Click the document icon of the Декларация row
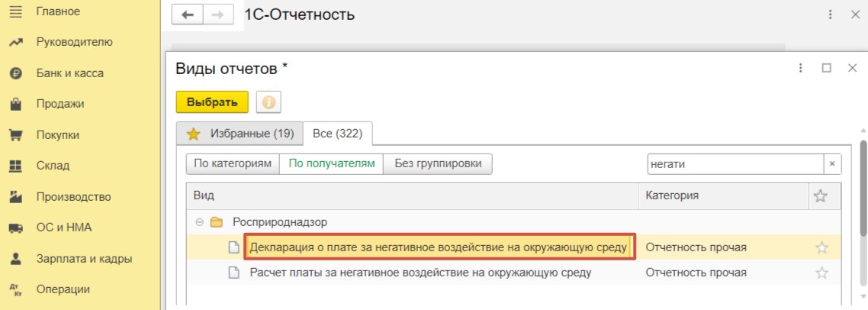Image resolution: width=868 pixels, height=310 pixels. [x=235, y=248]
